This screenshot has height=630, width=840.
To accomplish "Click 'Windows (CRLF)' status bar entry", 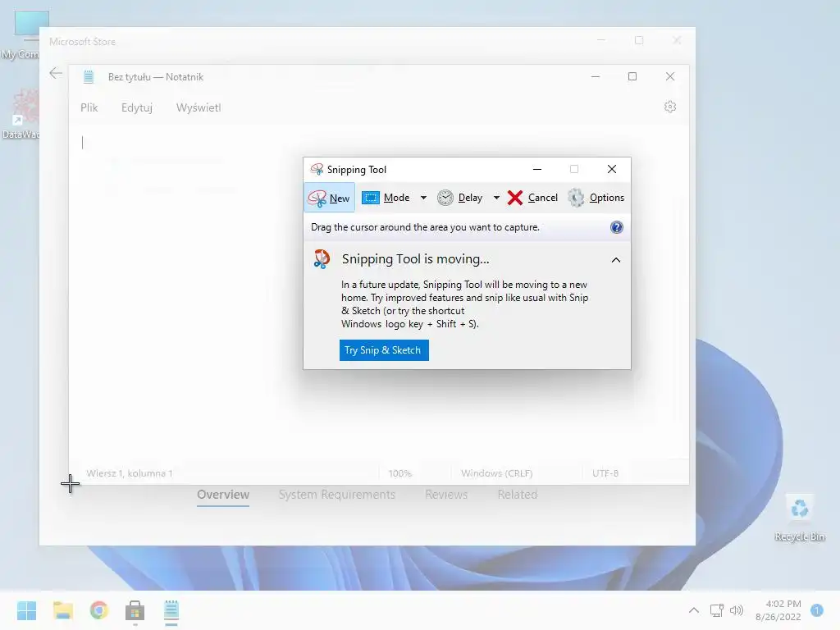I will (x=496, y=473).
